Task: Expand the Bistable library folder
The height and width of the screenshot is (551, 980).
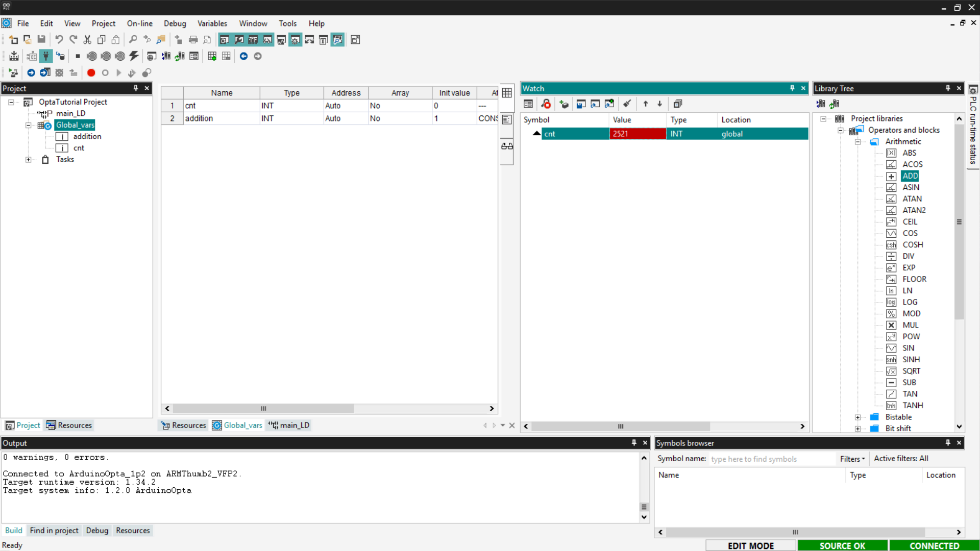Action: click(858, 417)
